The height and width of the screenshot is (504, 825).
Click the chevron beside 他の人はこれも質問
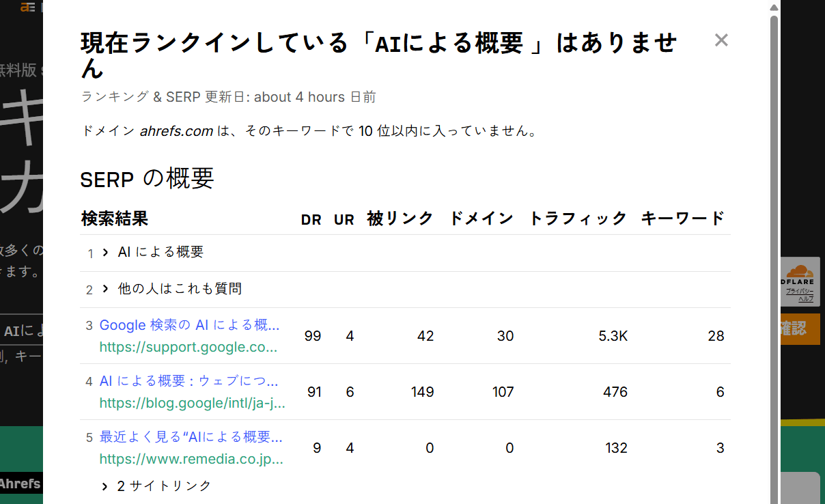104,289
